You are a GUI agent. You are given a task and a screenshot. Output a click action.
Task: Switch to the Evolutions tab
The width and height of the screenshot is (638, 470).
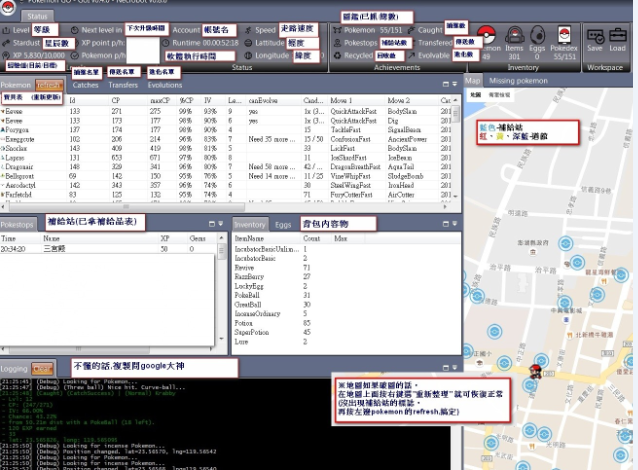pos(165,86)
